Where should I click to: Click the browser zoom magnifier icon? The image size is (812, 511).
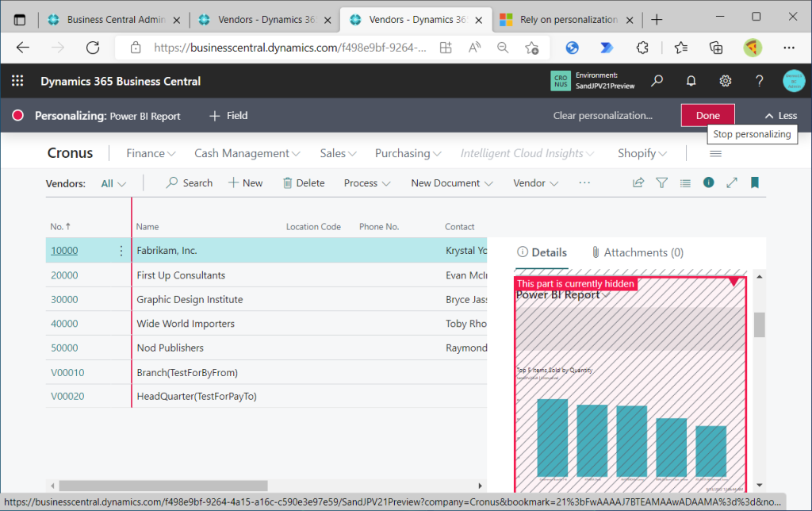point(502,48)
